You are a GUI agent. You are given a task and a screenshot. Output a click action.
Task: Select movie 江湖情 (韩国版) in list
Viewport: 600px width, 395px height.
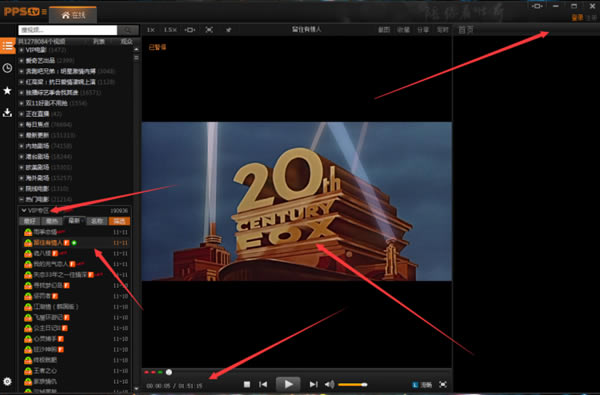coord(75,307)
